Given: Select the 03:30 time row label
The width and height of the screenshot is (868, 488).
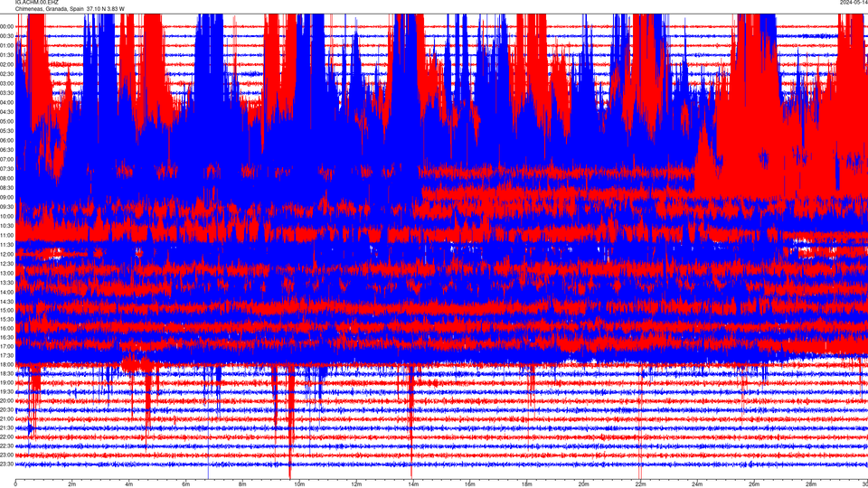Looking at the screenshot, I should [x=6, y=92].
